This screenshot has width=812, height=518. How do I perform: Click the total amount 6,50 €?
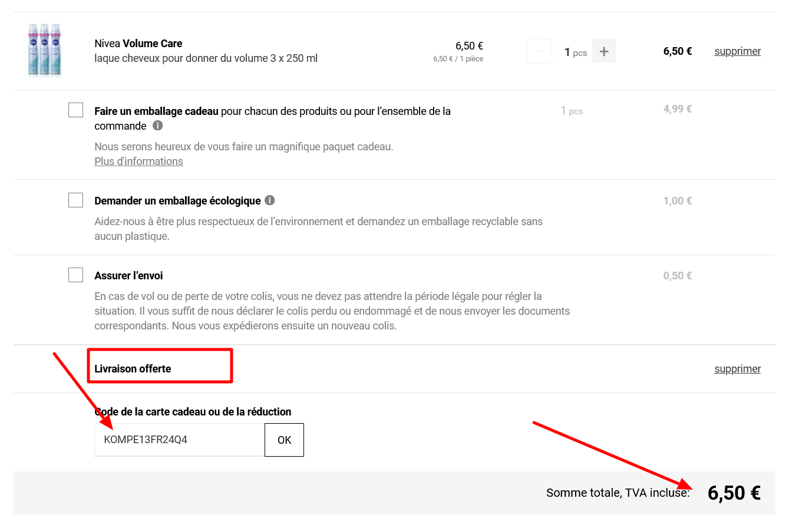point(734,493)
